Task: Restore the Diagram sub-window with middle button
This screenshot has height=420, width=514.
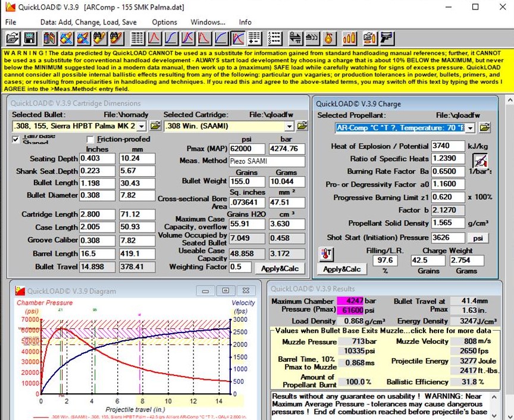Action: pos(225,290)
